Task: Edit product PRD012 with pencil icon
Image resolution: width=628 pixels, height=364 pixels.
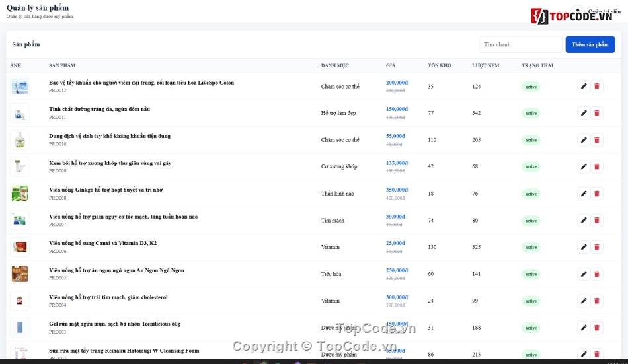Action: 584,86
